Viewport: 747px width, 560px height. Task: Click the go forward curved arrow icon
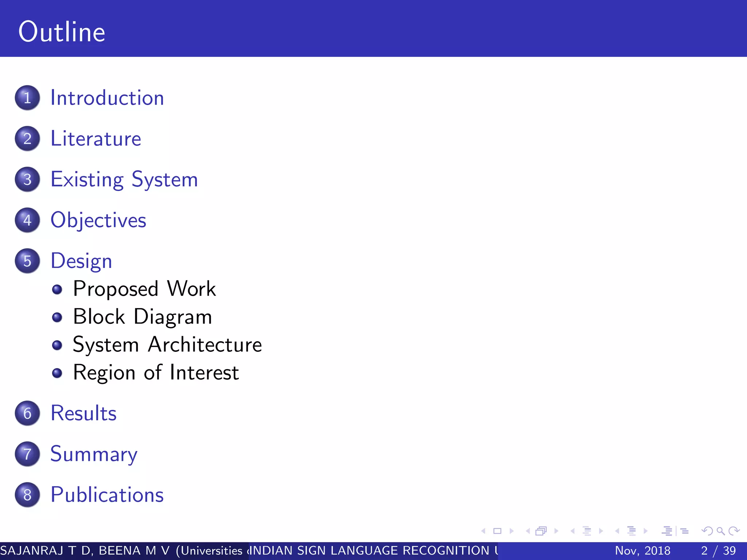tap(734, 531)
